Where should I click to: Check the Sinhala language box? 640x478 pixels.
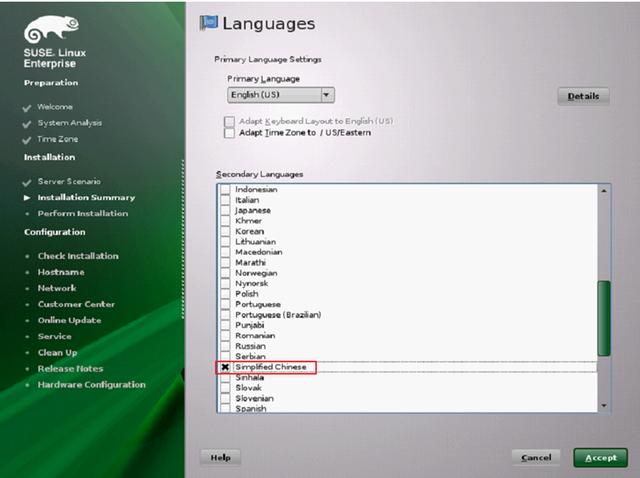tap(225, 377)
